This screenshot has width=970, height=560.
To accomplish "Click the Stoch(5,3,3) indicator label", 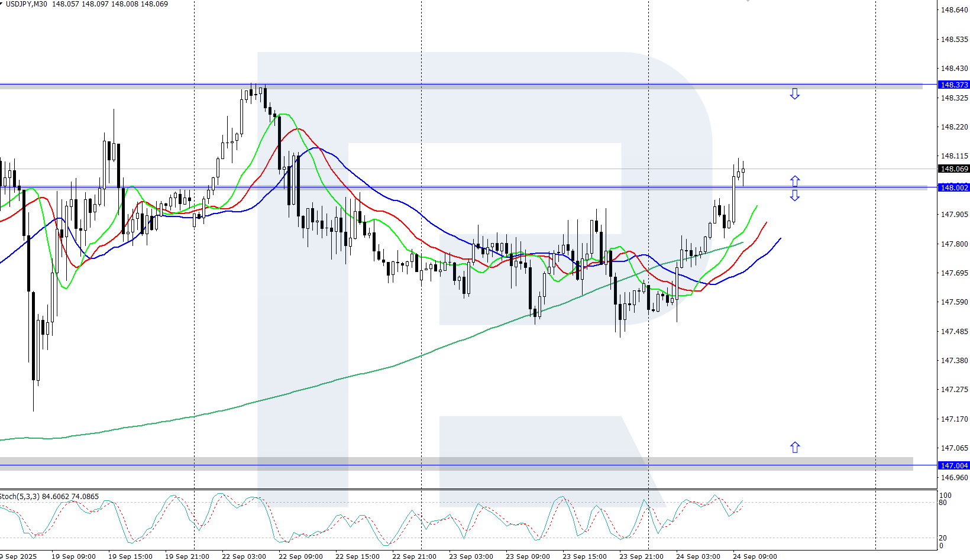I will [x=20, y=497].
